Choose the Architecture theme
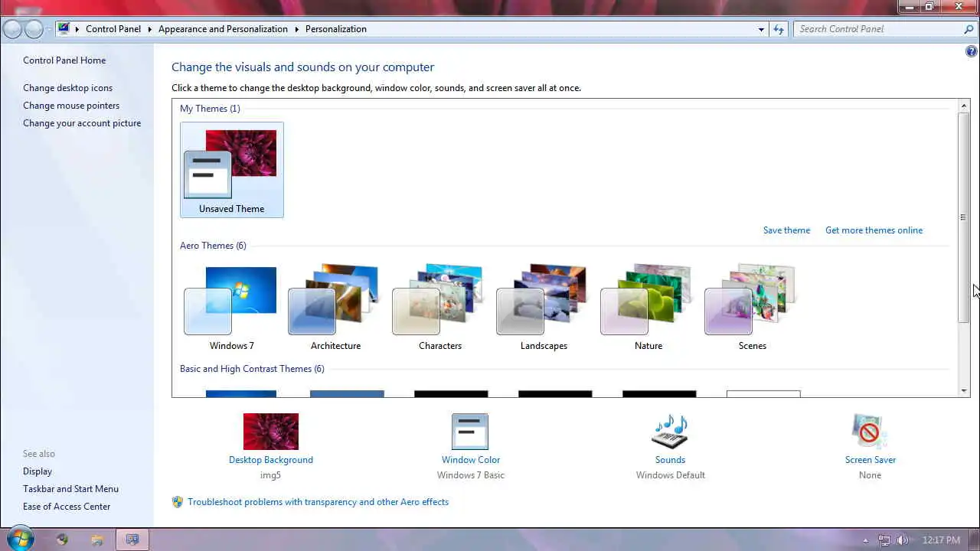This screenshot has width=980, height=551. pyautogui.click(x=335, y=308)
